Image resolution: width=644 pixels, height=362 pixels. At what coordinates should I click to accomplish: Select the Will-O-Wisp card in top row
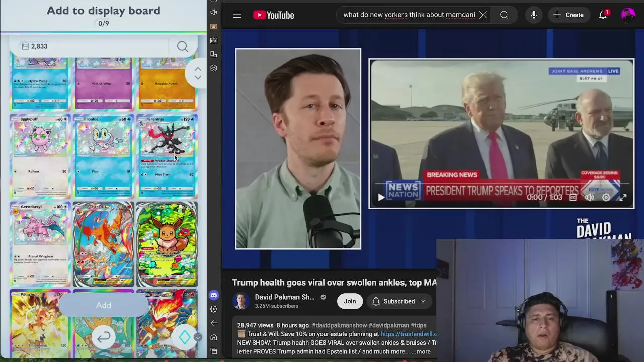pos(103,84)
